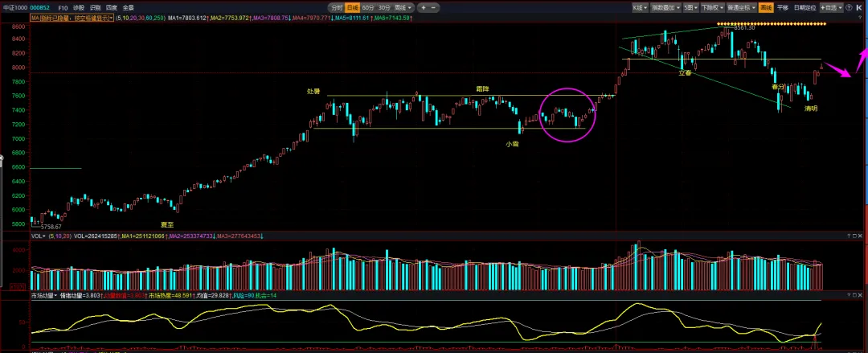This screenshot has height=353, width=868.
Task: Zoom in chart with plus icon
Action: pos(424,8)
